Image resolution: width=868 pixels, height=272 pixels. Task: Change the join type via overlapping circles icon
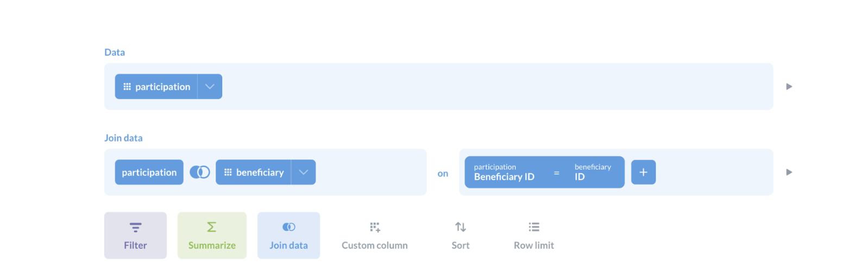click(199, 172)
